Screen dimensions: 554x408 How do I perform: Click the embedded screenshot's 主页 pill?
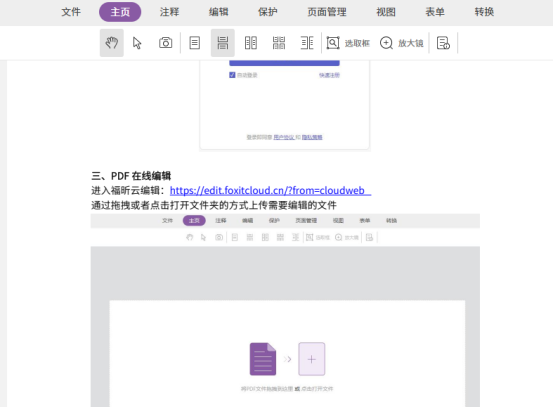194,220
